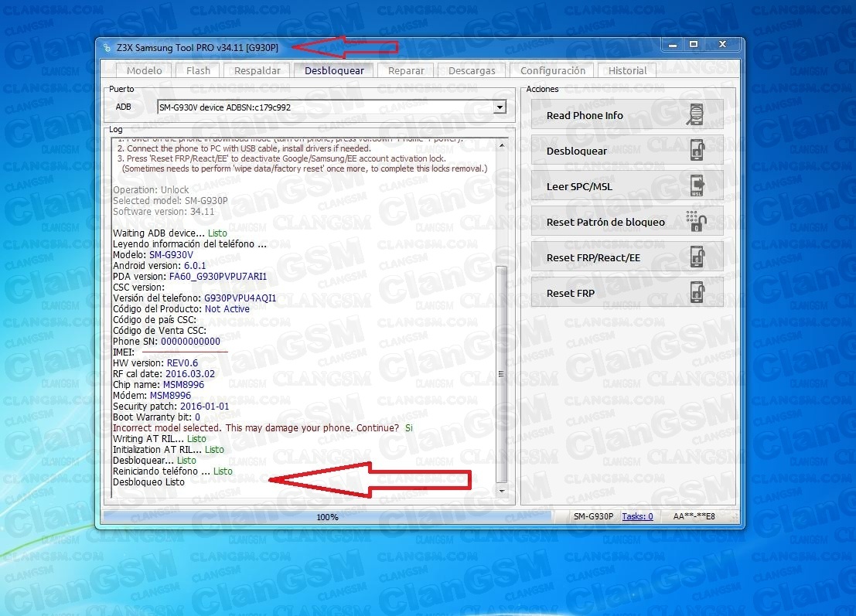Expand the ADB port dropdown arrow
Screen dimensions: 856x616
pyautogui.click(x=500, y=107)
